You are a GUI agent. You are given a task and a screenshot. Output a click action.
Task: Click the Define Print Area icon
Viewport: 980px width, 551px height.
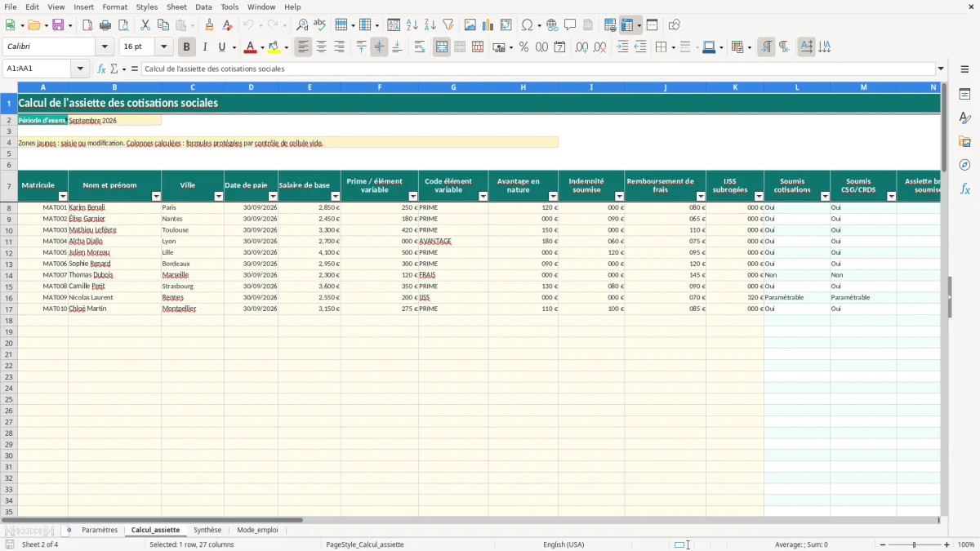point(610,25)
